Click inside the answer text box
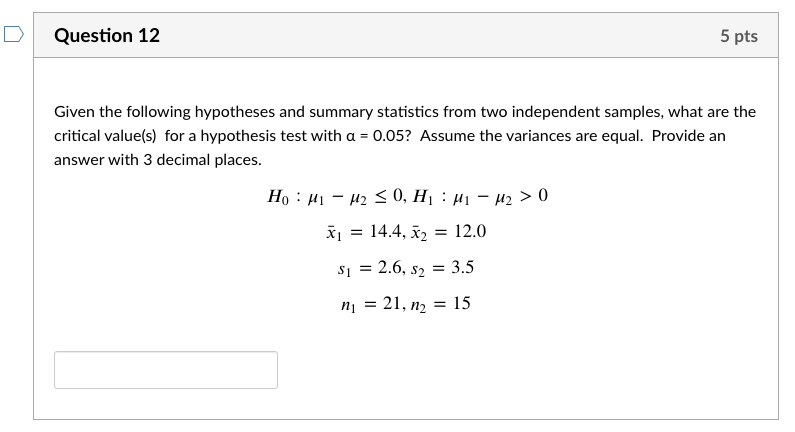This screenshot has height=432, width=795. click(x=166, y=370)
